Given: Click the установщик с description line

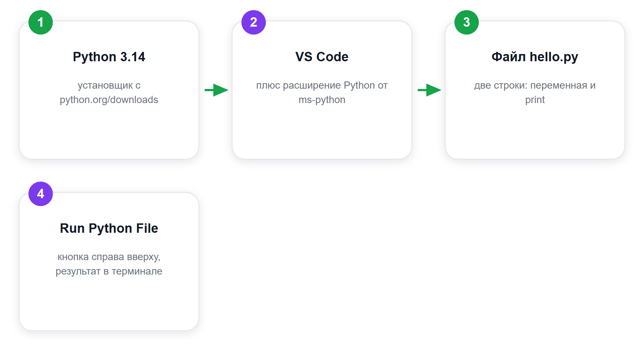Looking at the screenshot, I should pos(109,85).
